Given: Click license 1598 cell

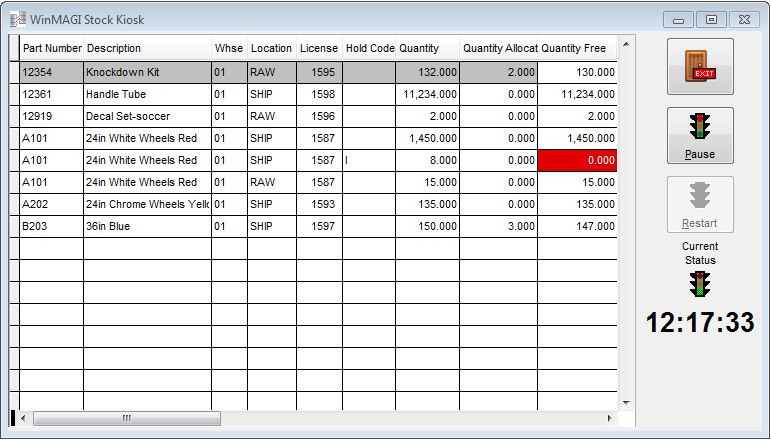Looking at the screenshot, I should (319, 94).
